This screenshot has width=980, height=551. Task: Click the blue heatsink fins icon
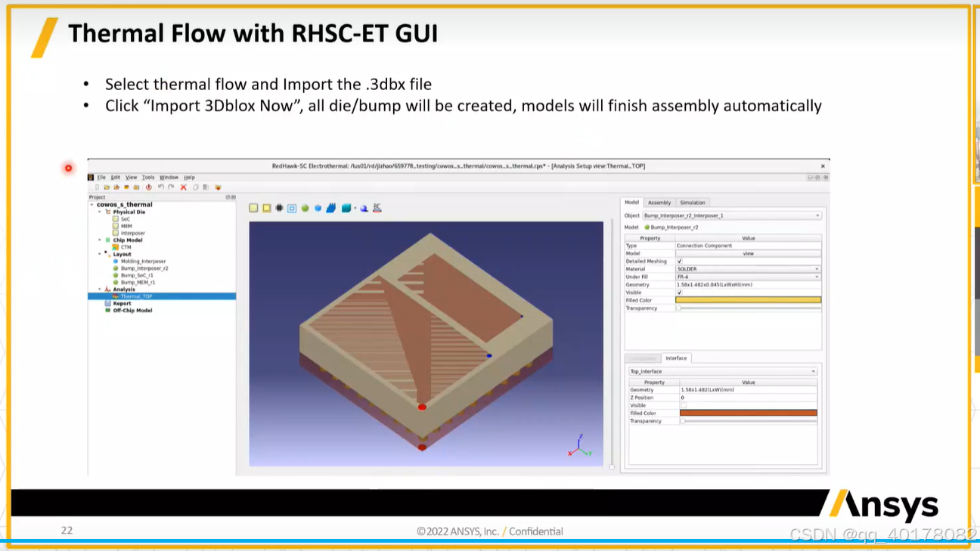(x=331, y=208)
